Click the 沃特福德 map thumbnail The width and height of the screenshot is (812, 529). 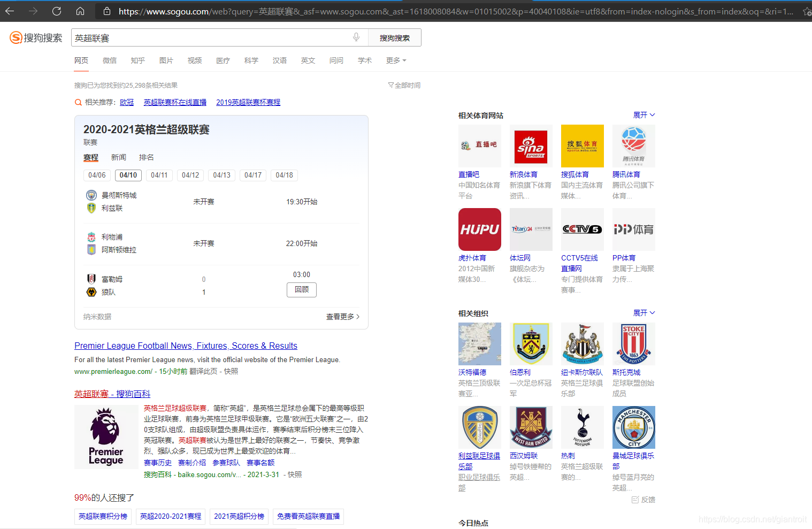click(480, 344)
